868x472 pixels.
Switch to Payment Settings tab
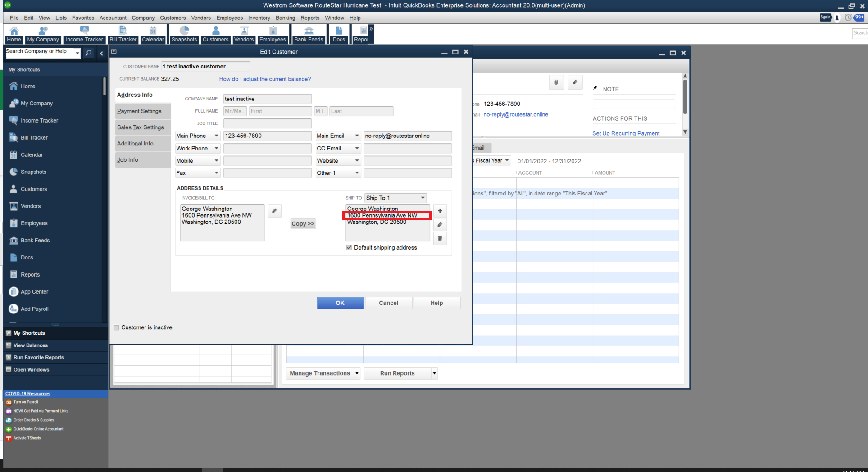pos(142,111)
